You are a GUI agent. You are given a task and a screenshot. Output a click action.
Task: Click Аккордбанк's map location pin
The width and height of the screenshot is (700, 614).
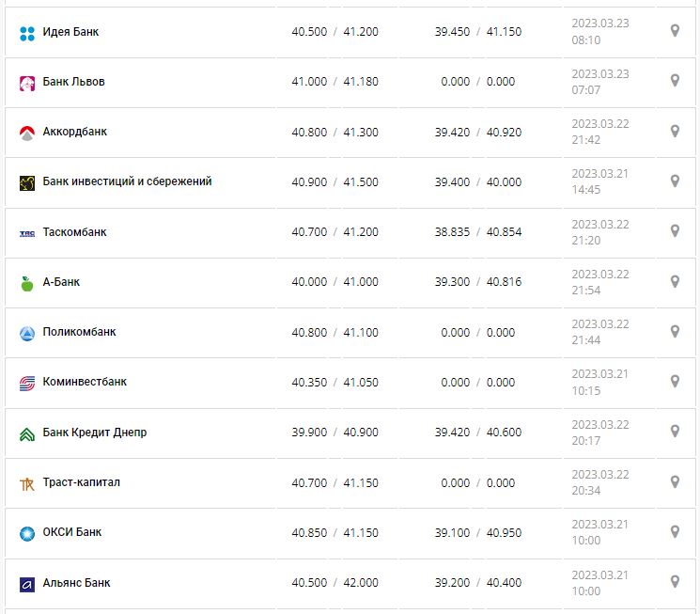(x=675, y=131)
